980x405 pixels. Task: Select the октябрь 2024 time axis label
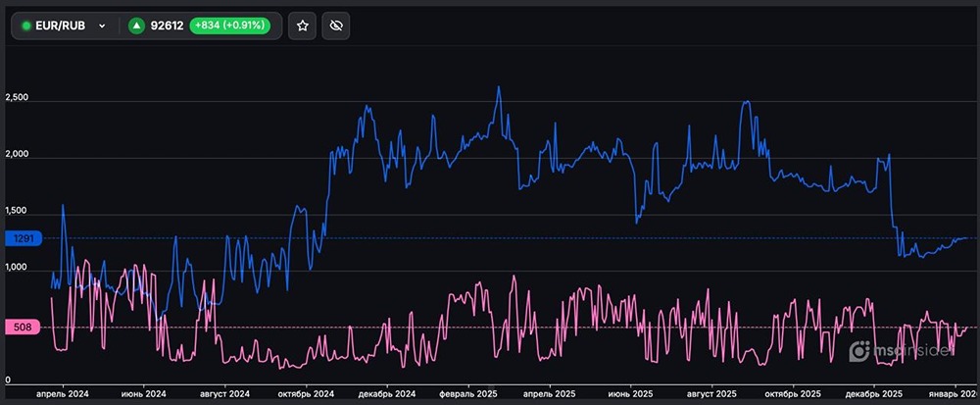pyautogui.click(x=307, y=393)
